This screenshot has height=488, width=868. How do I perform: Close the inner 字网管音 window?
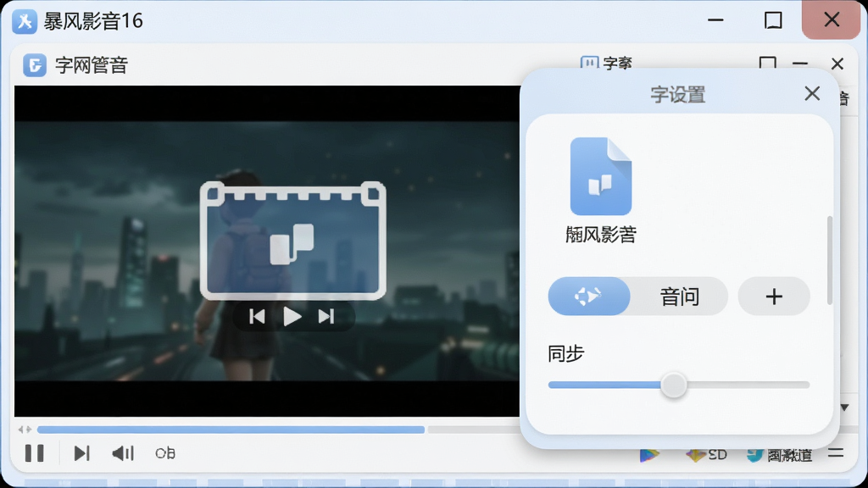837,64
